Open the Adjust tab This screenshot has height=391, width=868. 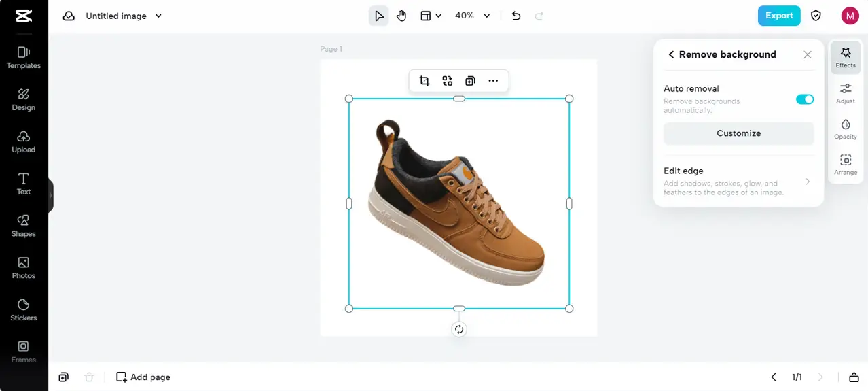click(846, 93)
